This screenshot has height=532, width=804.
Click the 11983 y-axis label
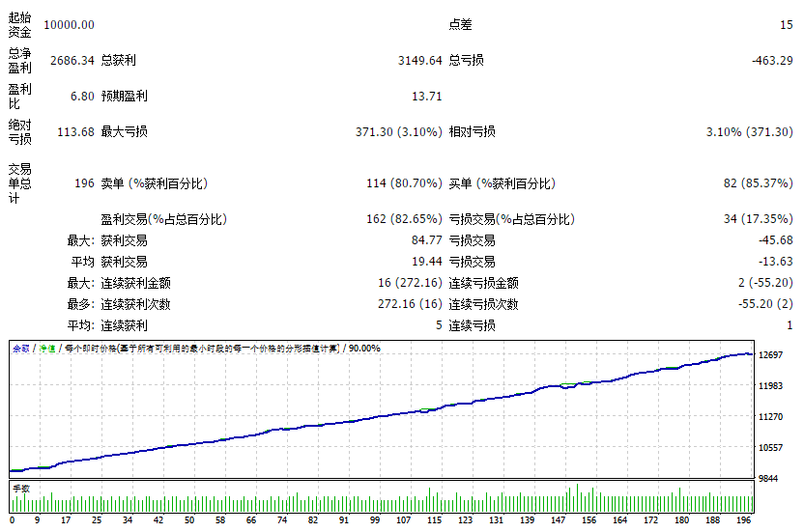(x=771, y=385)
